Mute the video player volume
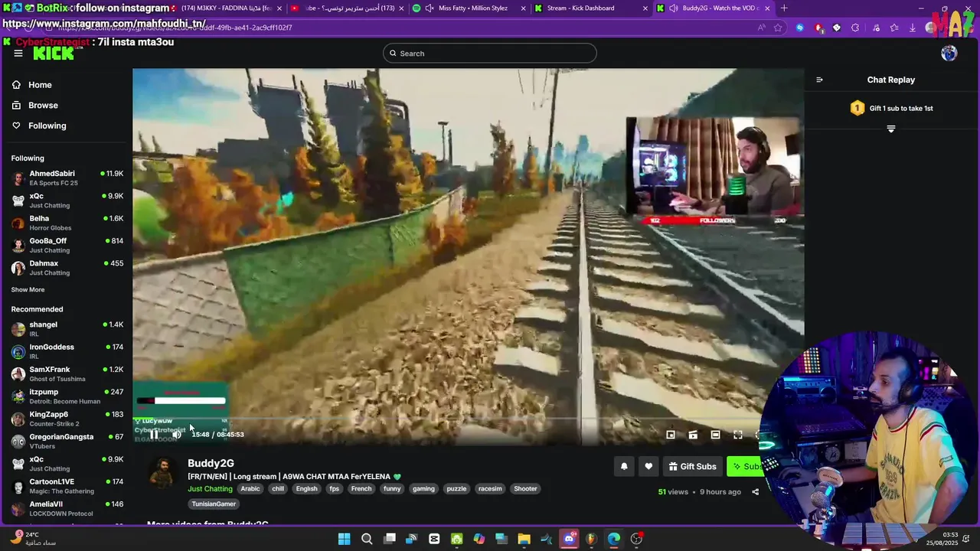The image size is (980, 551). pyautogui.click(x=176, y=435)
